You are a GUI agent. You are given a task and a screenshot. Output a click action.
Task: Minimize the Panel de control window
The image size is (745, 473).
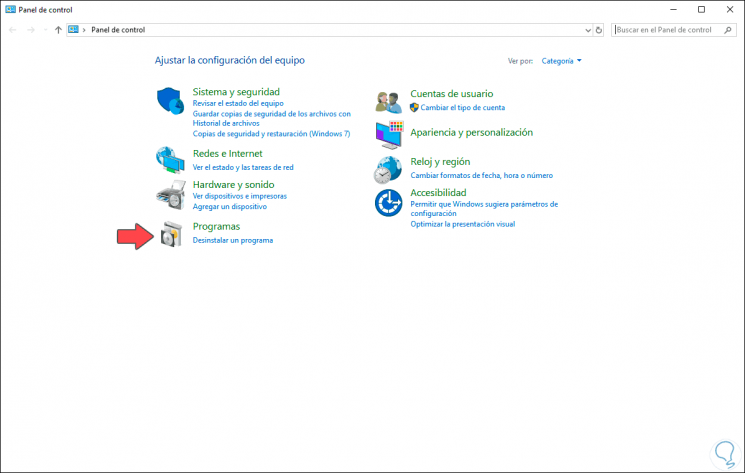(x=673, y=9)
